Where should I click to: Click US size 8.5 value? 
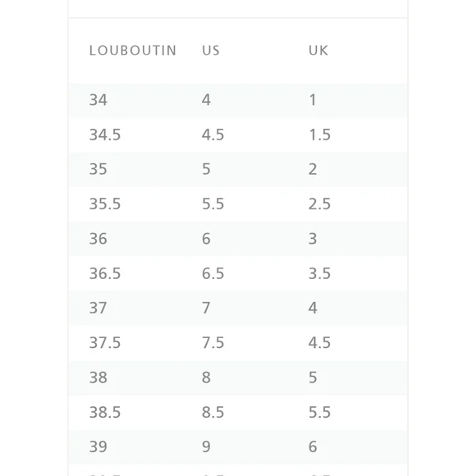click(213, 412)
